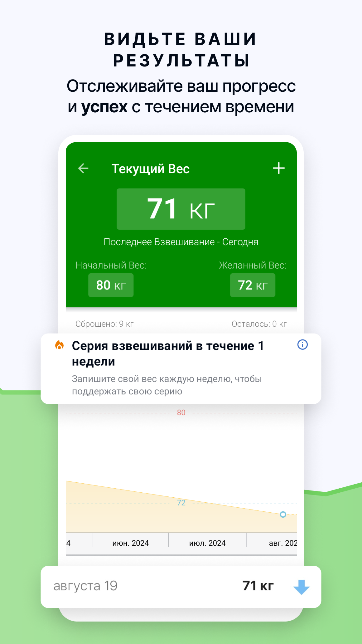Screen dimensions: 362x644
Task: Tap the orange flame streak icon
Action: (x=59, y=345)
